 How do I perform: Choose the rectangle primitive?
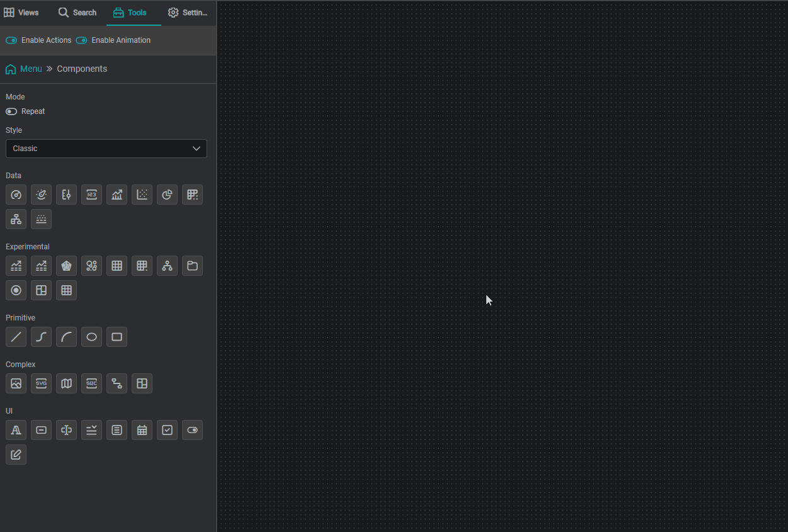pyautogui.click(x=117, y=337)
